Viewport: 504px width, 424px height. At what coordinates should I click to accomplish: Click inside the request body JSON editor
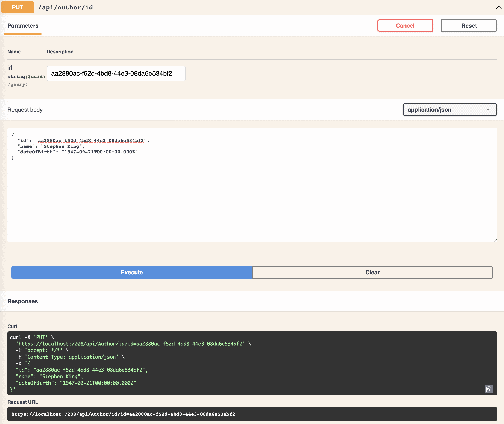coord(252,185)
